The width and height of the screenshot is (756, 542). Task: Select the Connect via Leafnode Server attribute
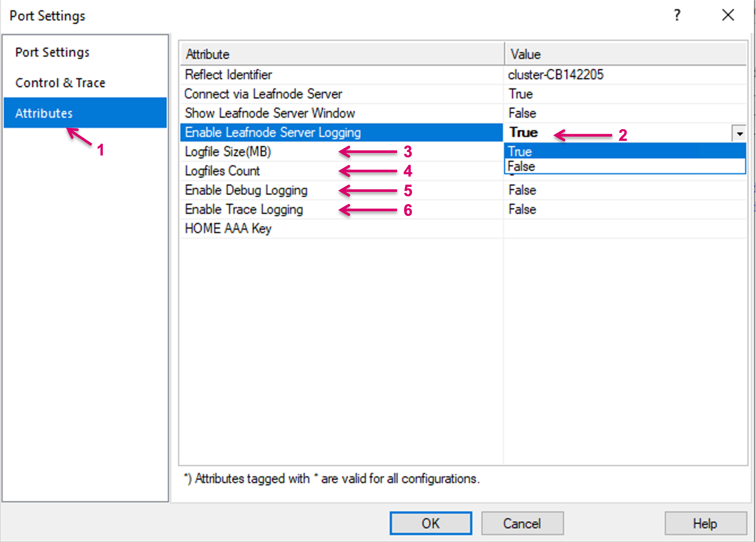coord(263,94)
